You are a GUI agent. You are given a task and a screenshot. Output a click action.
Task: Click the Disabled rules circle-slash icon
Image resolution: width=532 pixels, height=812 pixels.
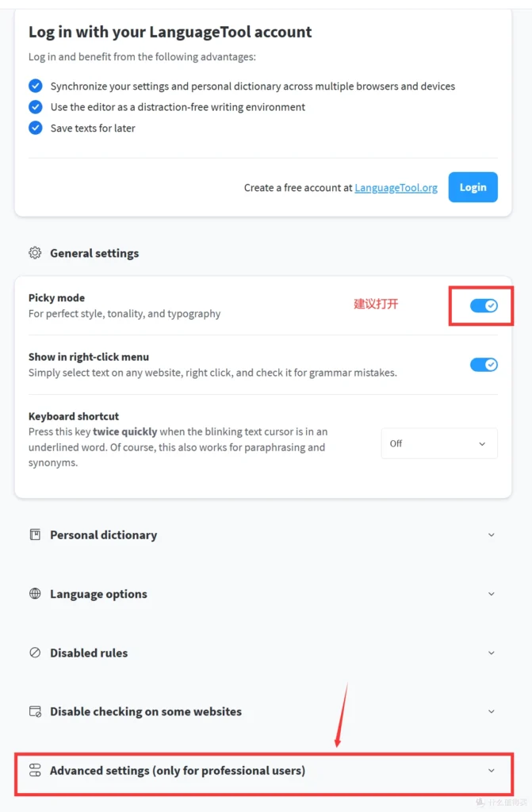35,653
